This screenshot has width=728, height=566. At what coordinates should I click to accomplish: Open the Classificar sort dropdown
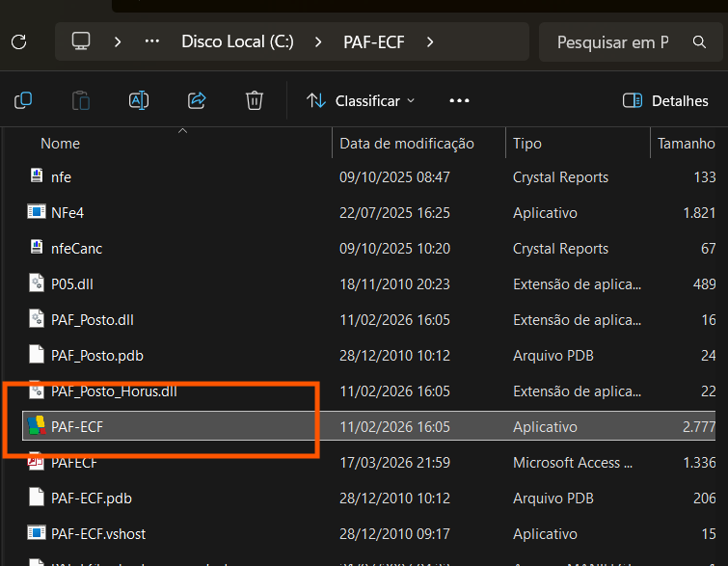(360, 100)
